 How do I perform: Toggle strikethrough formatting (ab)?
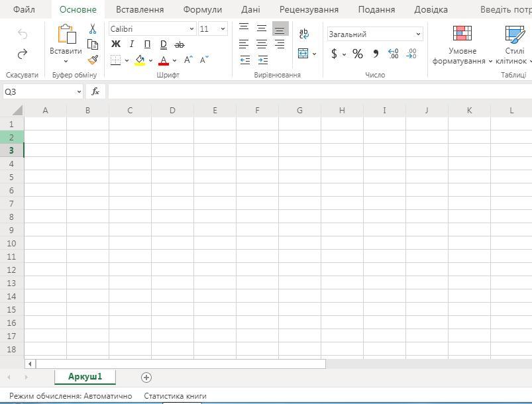180,44
